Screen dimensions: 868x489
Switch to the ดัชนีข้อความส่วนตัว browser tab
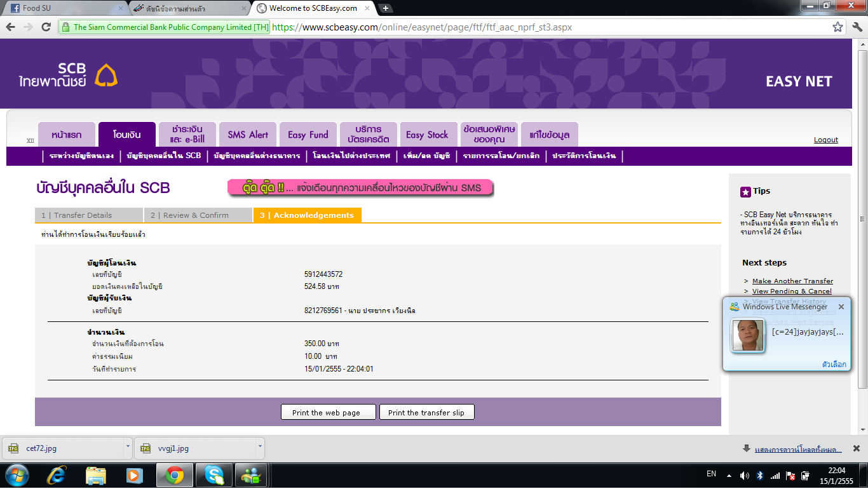click(x=190, y=8)
